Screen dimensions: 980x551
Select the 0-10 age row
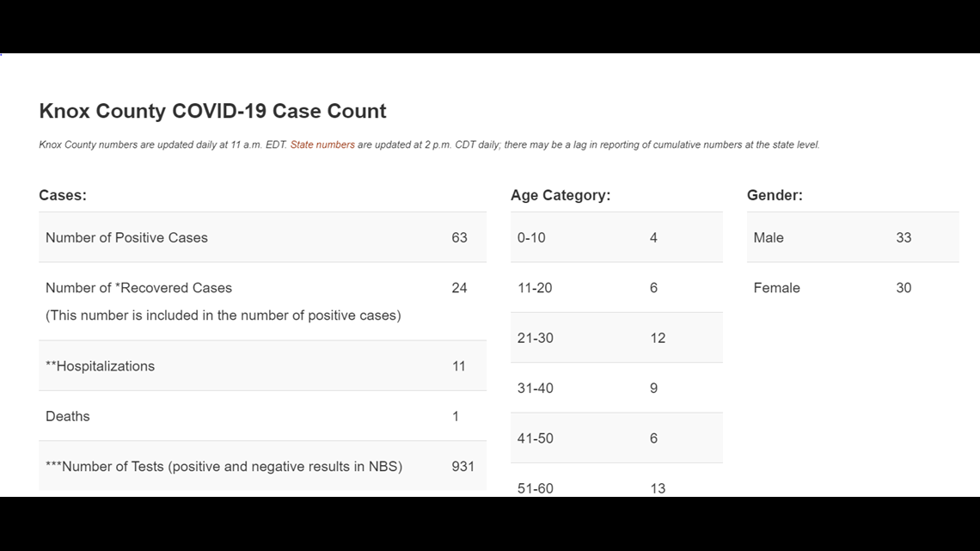pyautogui.click(x=617, y=237)
